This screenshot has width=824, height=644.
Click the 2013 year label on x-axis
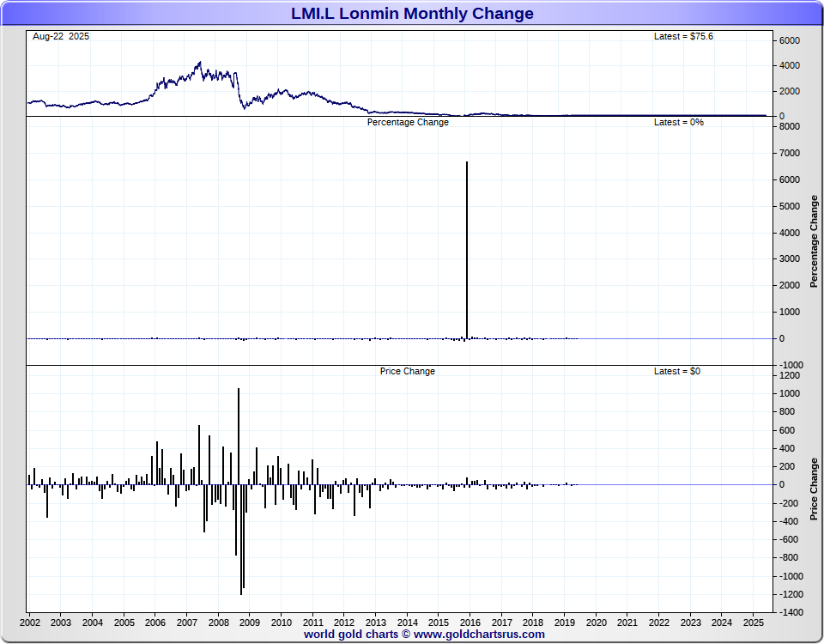tap(375, 623)
